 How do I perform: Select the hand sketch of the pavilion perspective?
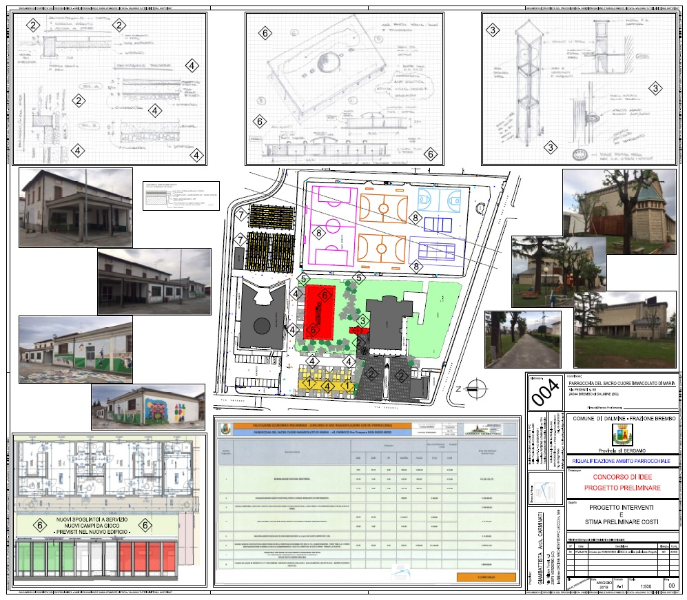point(326,66)
